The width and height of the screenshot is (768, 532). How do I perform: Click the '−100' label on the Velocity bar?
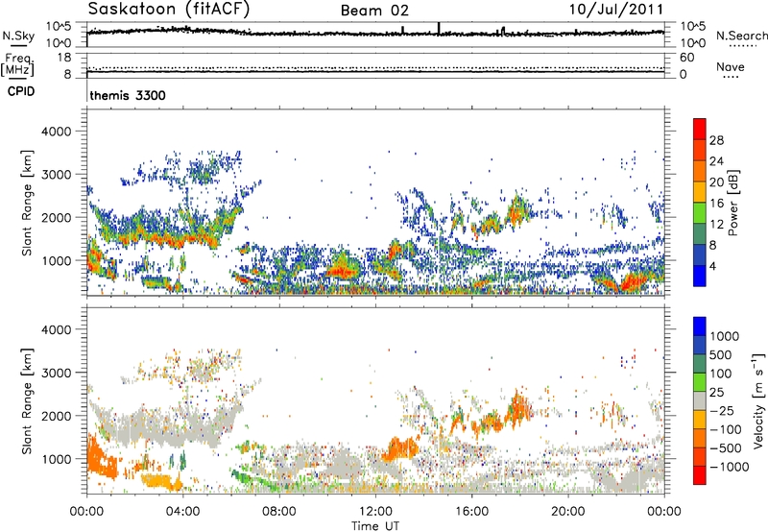click(x=725, y=429)
